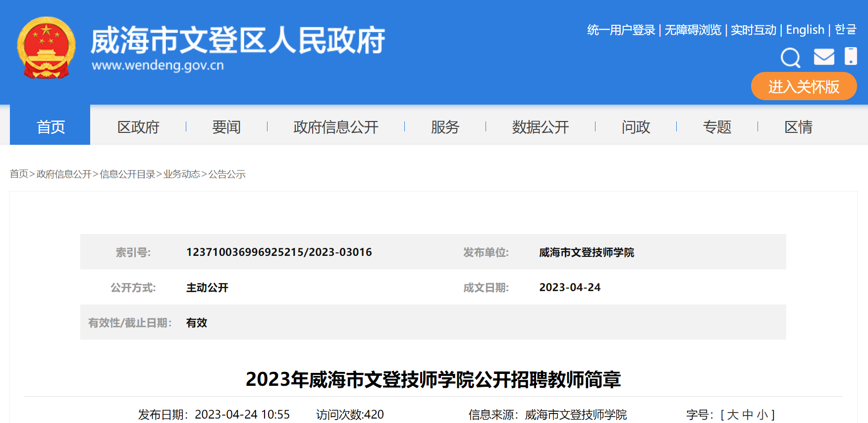Click 公告公示 in the breadcrumb
Viewport: 868px width, 423px height.
coord(227,174)
